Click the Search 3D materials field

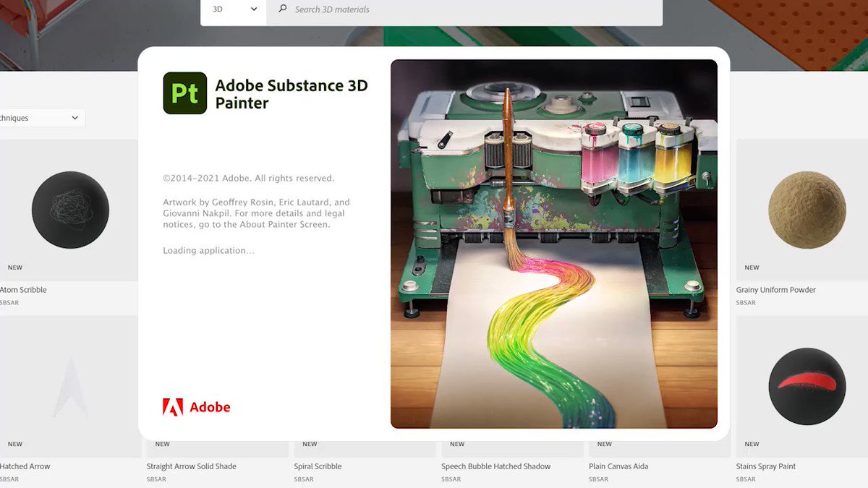(464, 10)
